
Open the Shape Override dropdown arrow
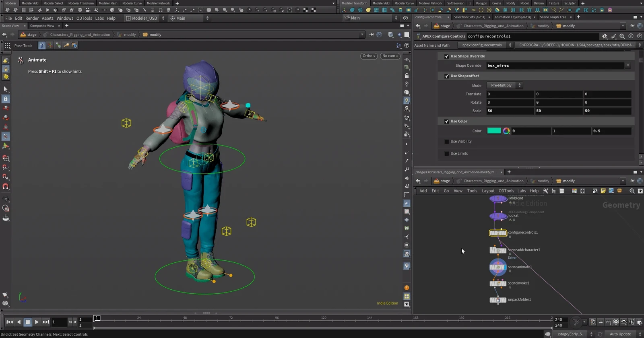click(627, 66)
